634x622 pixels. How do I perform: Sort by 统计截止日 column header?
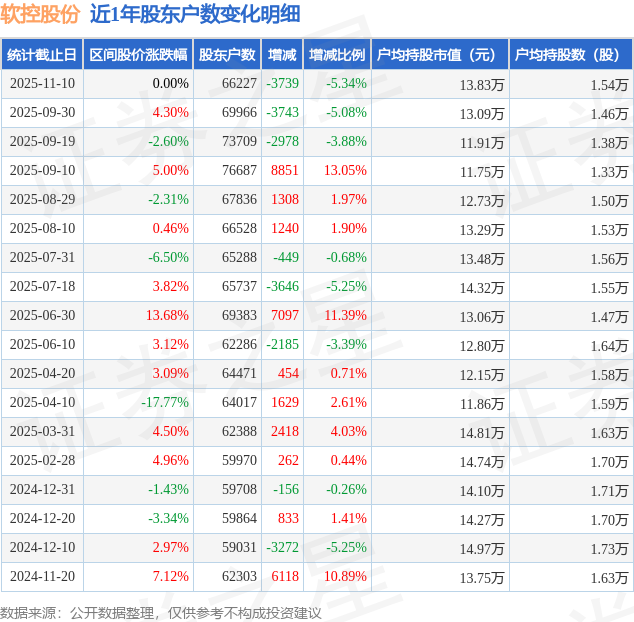click(41, 55)
